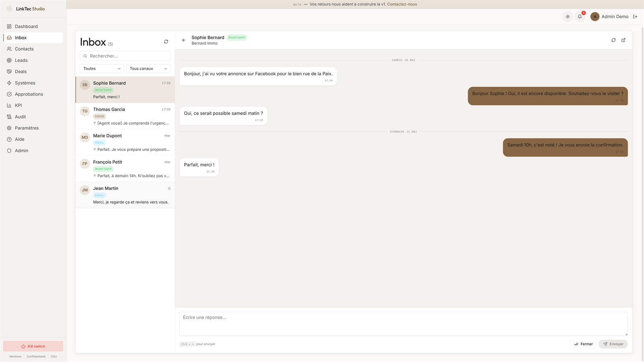Click the WHATSAPP badge beside Sophie Bernard header
The height and width of the screenshot is (362, 644).
pyautogui.click(x=237, y=38)
